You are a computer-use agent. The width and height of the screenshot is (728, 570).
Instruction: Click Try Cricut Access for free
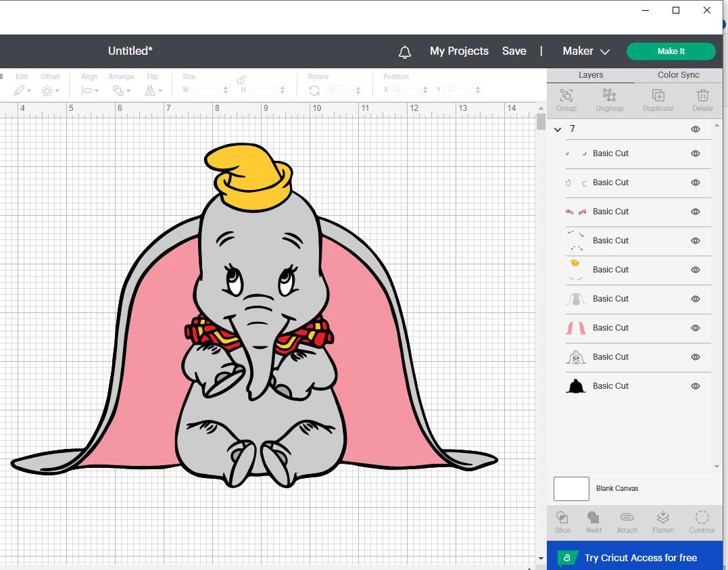click(641, 557)
